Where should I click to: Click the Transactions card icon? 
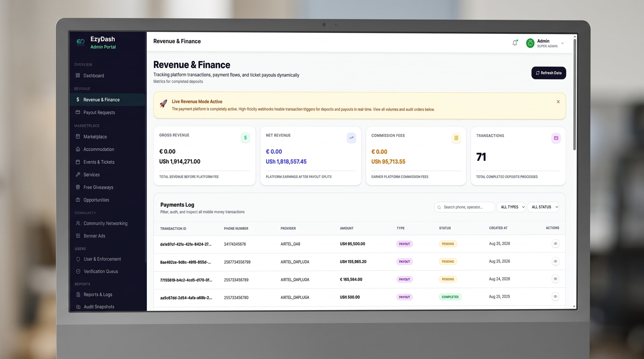pos(556,138)
